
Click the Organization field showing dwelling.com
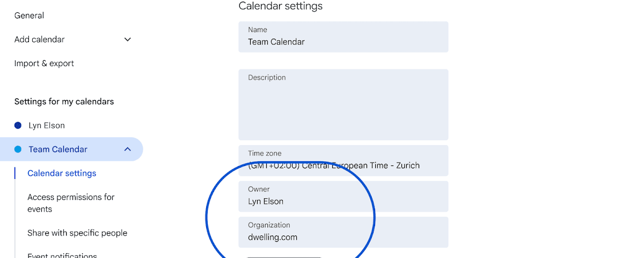(x=343, y=232)
